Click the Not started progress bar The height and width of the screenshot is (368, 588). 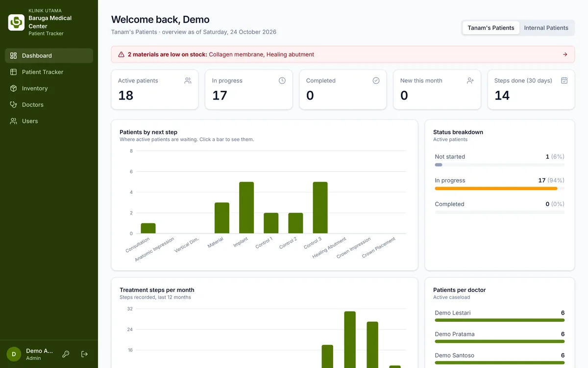[500, 165]
